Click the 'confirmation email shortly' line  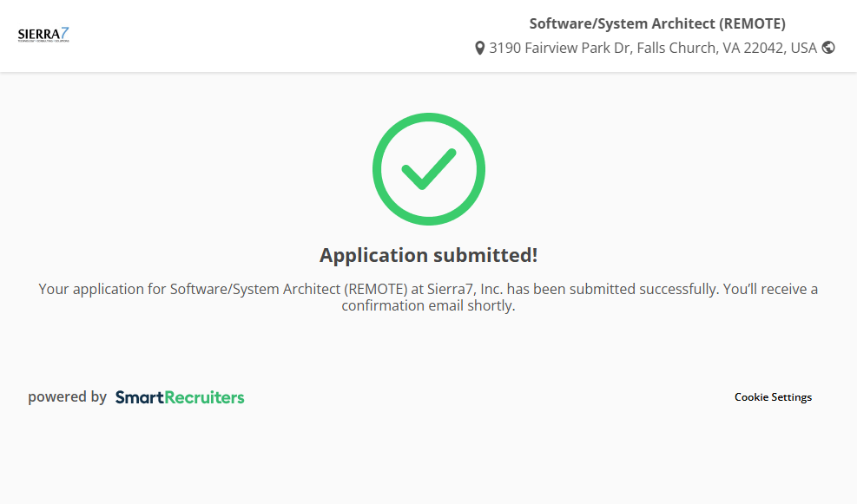(428, 306)
